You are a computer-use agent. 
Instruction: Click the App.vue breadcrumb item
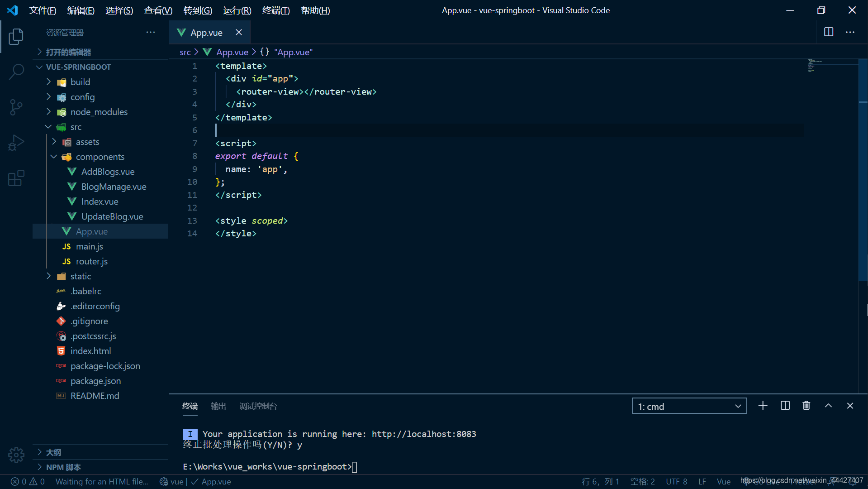click(232, 52)
